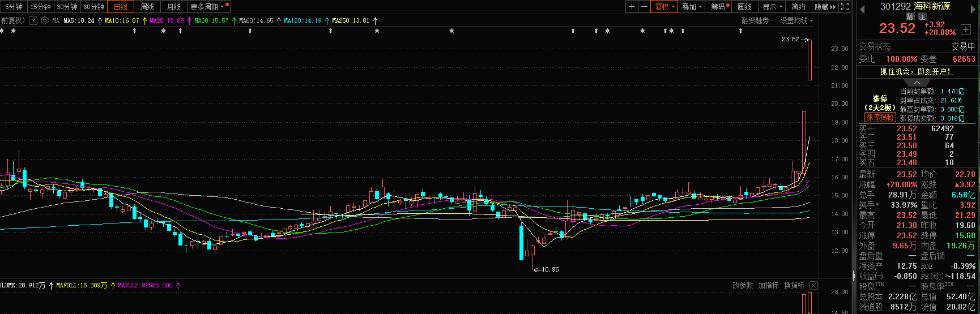
Task: Select the 60分钟 period tab
Action: click(x=93, y=7)
